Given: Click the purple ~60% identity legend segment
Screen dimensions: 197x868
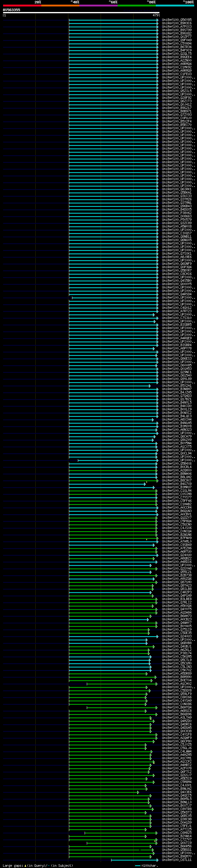Looking at the screenshot, I should [x=99, y=6].
